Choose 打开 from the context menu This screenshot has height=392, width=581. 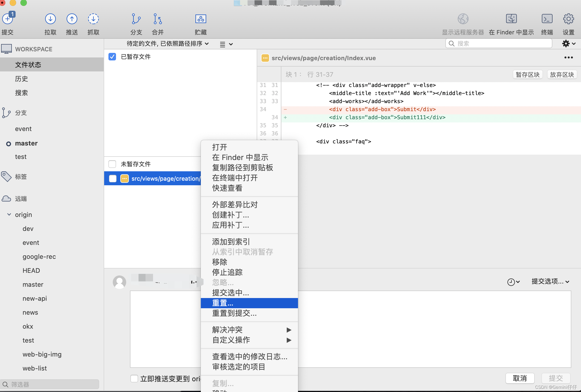click(x=249, y=147)
